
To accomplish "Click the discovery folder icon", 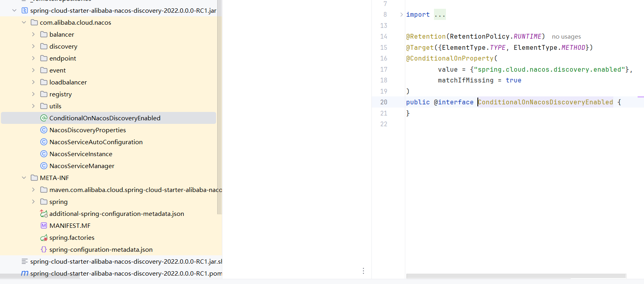I will pyautogui.click(x=44, y=46).
